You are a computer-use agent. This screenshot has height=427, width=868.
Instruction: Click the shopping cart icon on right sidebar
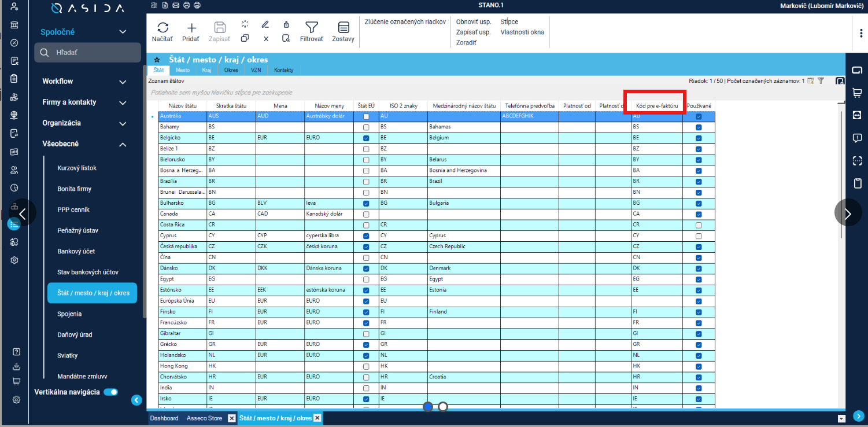point(857,93)
